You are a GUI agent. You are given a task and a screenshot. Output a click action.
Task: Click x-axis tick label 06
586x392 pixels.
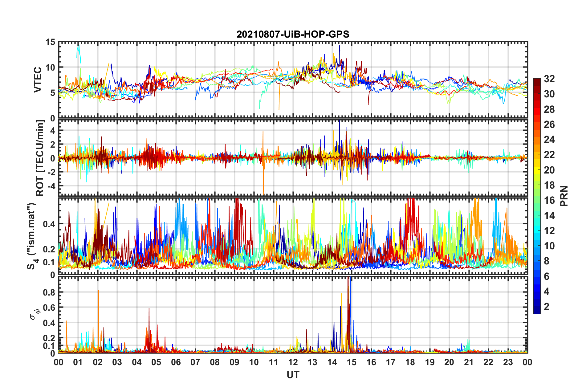coord(176,362)
